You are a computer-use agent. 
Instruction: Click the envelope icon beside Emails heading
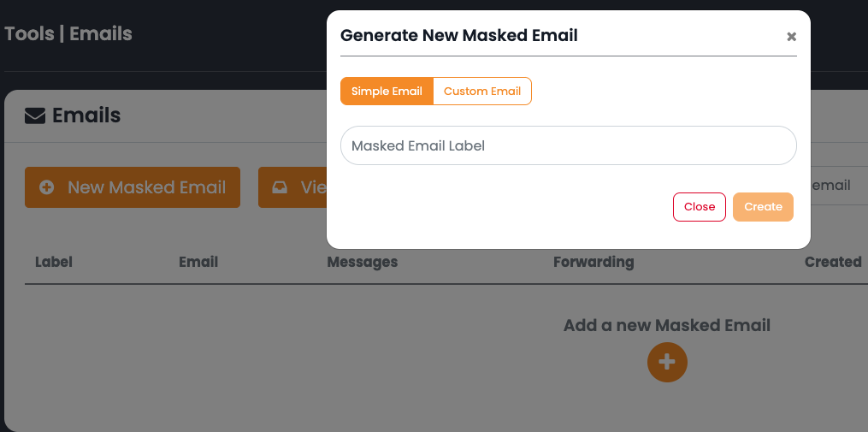[35, 116]
